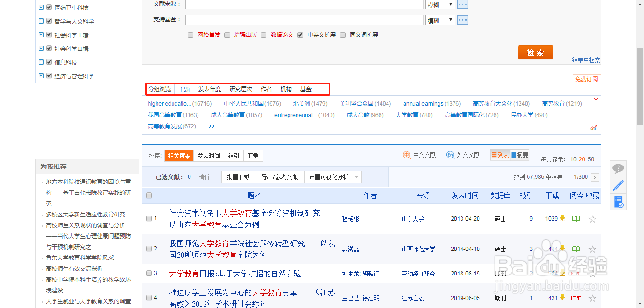This screenshot has height=308, width=644.
Task: Select the 发表年度 group browse tab
Action: point(209,89)
